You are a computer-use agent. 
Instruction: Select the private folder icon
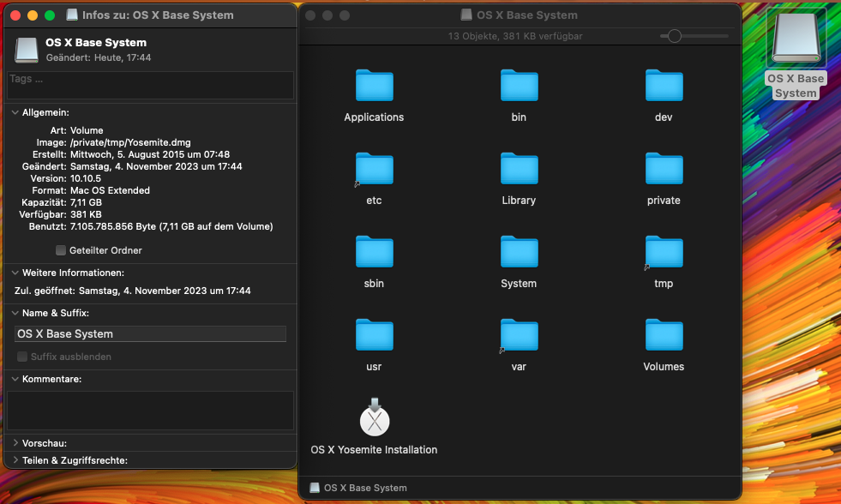click(664, 169)
